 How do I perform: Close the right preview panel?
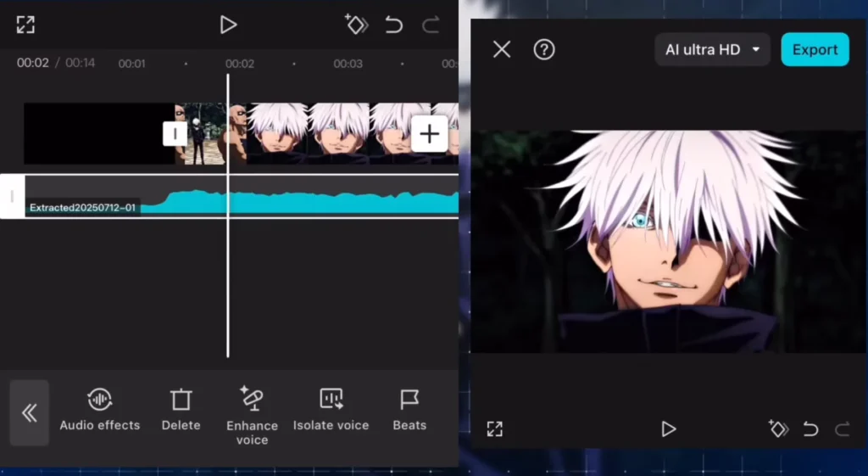(x=502, y=50)
